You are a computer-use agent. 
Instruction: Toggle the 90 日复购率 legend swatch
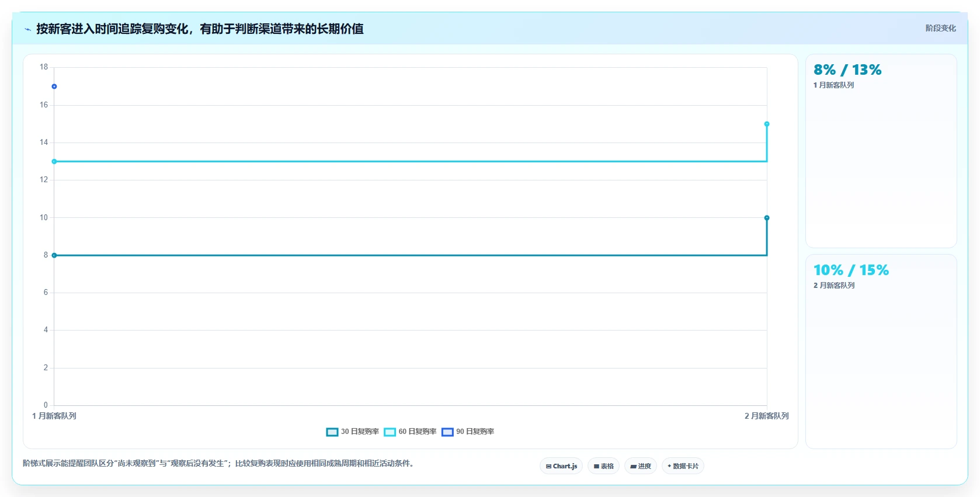(x=447, y=432)
